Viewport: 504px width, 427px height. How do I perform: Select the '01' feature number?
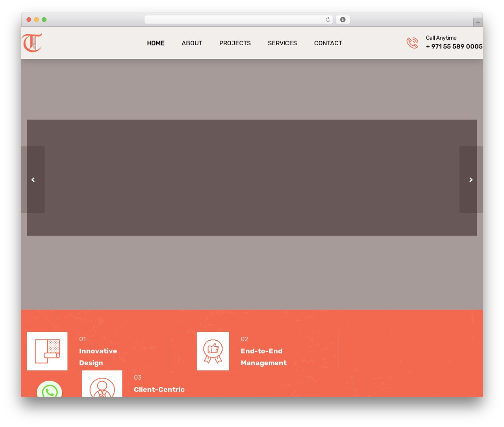pos(82,339)
